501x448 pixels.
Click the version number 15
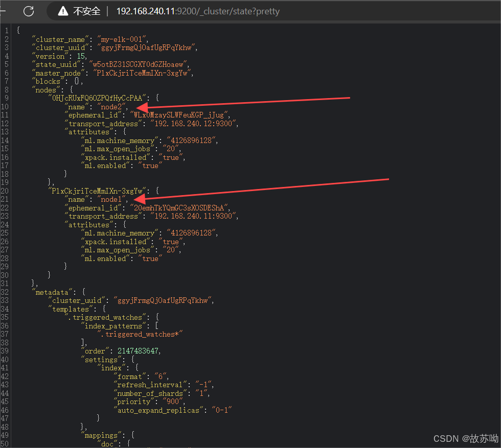click(x=82, y=56)
